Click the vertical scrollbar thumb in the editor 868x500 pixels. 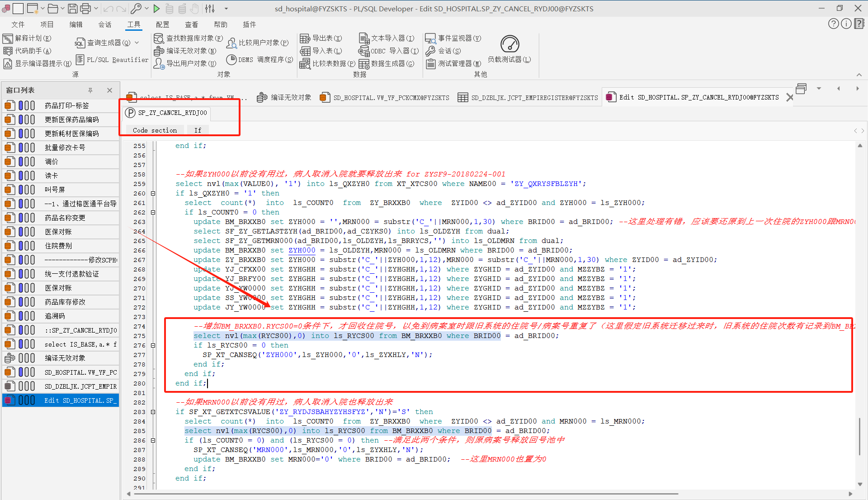pyautogui.click(x=859, y=437)
